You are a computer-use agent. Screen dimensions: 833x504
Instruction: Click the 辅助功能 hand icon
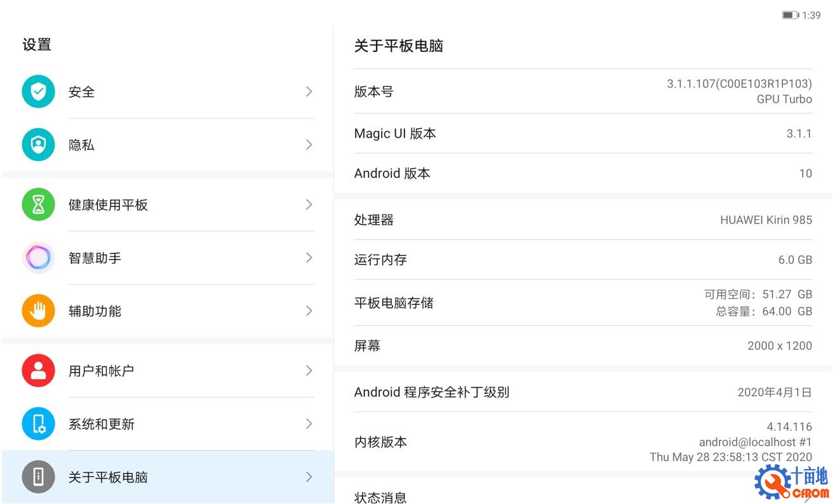pyautogui.click(x=38, y=311)
